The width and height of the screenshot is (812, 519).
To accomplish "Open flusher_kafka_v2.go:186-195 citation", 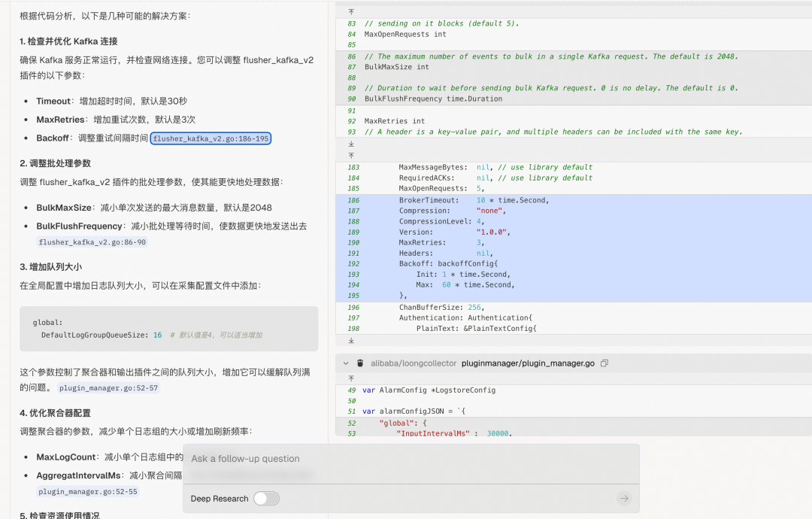I will (x=211, y=138).
